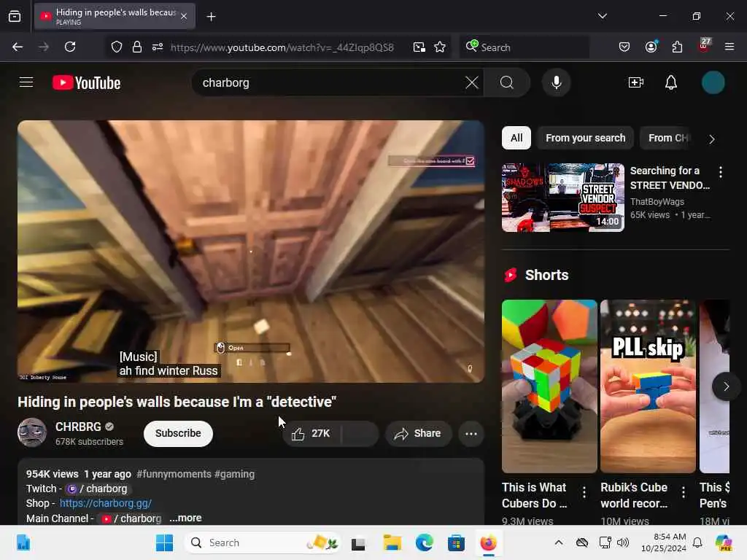
Task: Open the site permissions icon
Action: [x=158, y=47]
